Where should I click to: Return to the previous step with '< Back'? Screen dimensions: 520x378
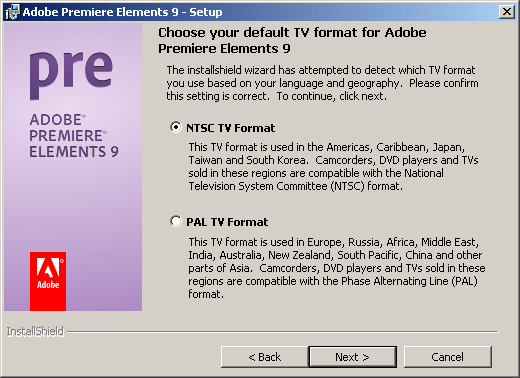tap(265, 357)
